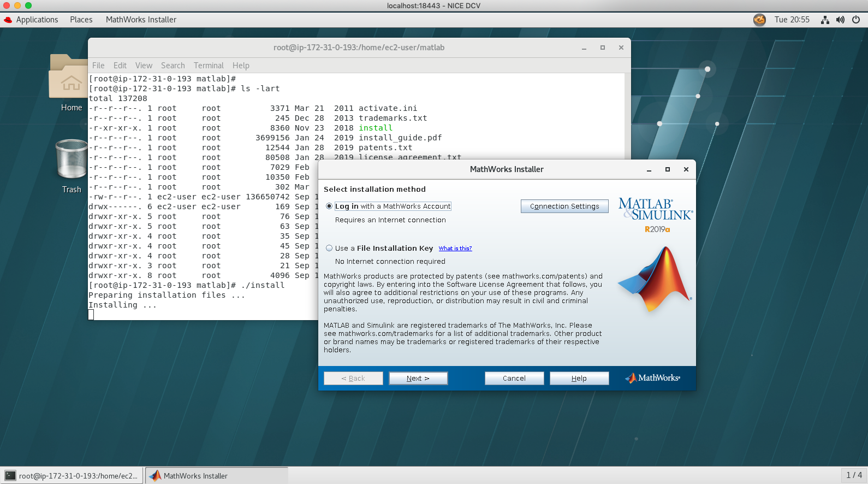Click the network status icon in top panel
The image size is (868, 484).
coord(825,20)
